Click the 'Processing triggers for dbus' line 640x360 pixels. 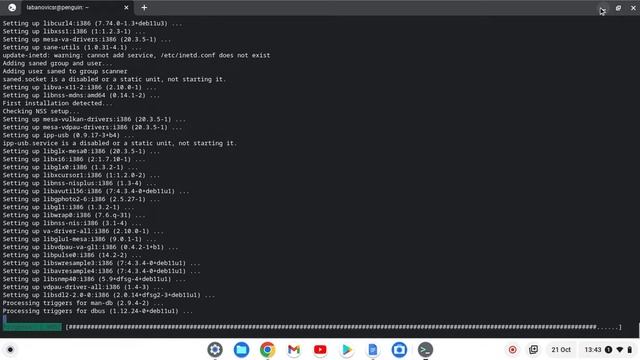click(x=98, y=311)
